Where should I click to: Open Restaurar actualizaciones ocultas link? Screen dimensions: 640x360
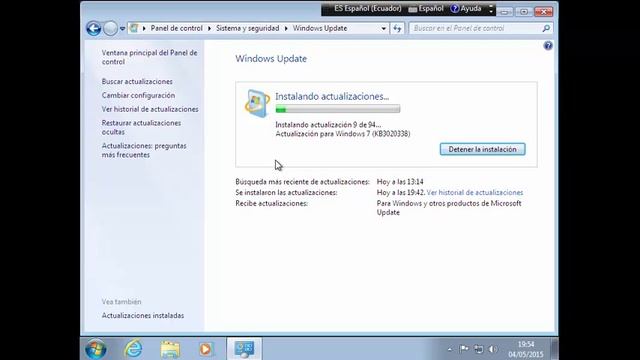coord(141,127)
